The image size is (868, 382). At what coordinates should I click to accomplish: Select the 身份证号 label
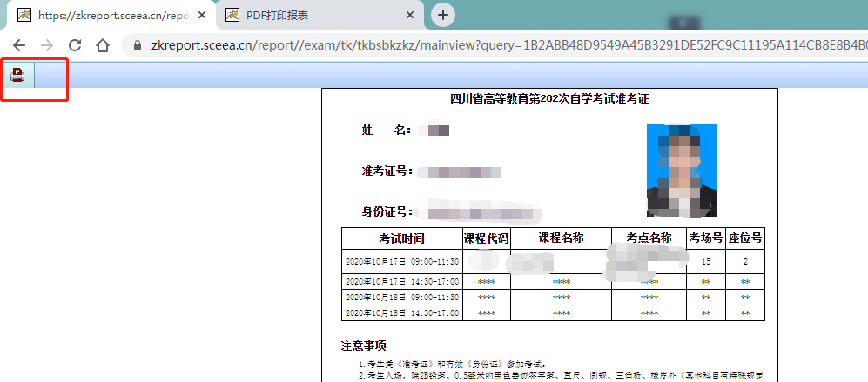pyautogui.click(x=387, y=212)
